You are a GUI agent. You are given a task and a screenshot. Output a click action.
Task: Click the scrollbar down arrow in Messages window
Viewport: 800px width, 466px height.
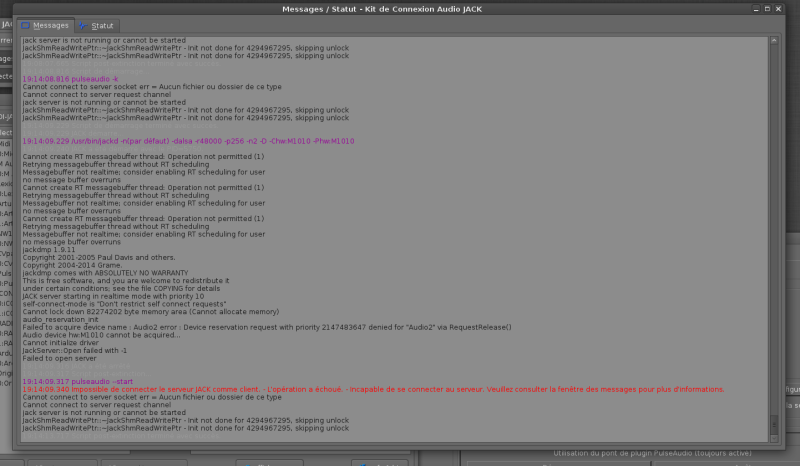(x=774, y=438)
